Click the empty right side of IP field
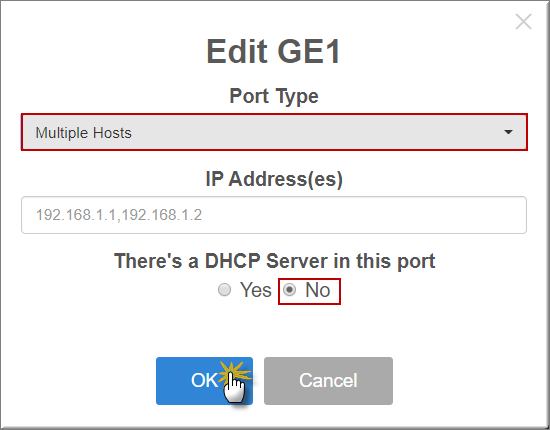The width and height of the screenshot is (550, 430). click(x=386, y=215)
